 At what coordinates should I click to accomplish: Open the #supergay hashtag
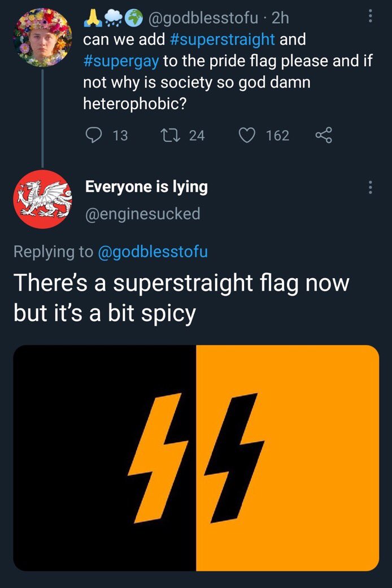point(121,61)
